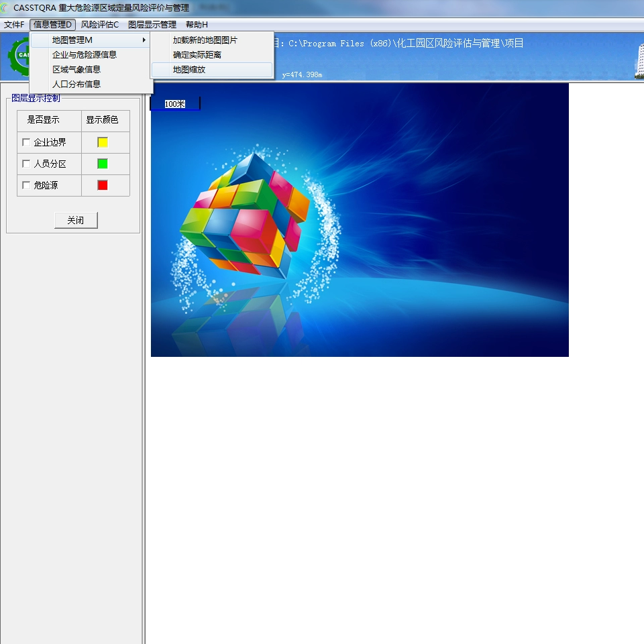Enable the 企业边界 layer checkbox
Viewport: 644px width, 644px height.
[26, 142]
